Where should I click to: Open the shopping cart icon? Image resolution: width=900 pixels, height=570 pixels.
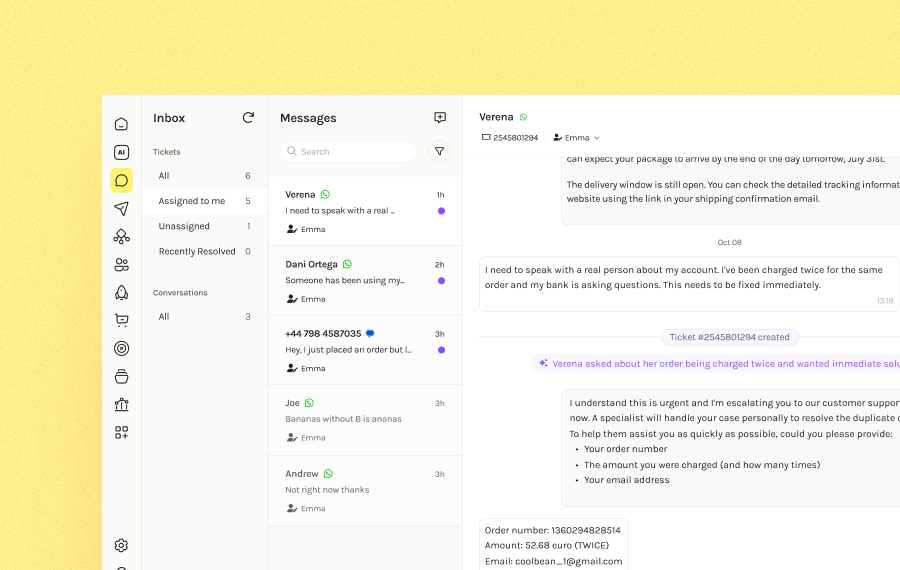[x=121, y=321]
